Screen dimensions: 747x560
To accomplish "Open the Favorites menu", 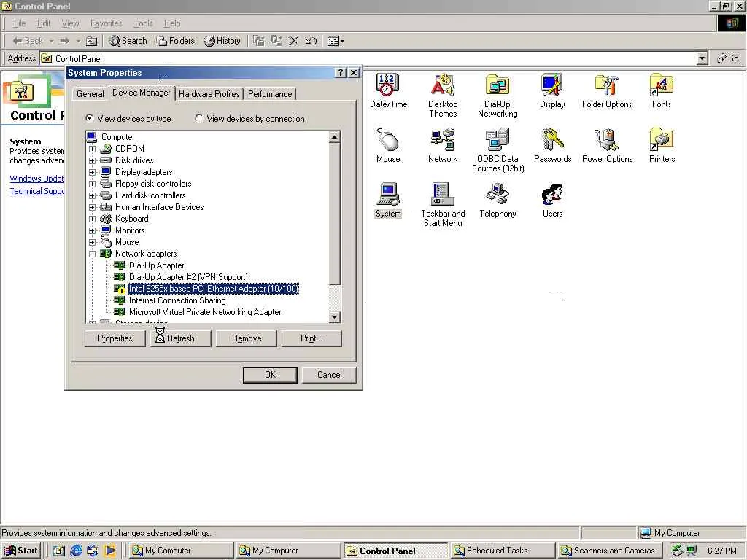I will (107, 23).
